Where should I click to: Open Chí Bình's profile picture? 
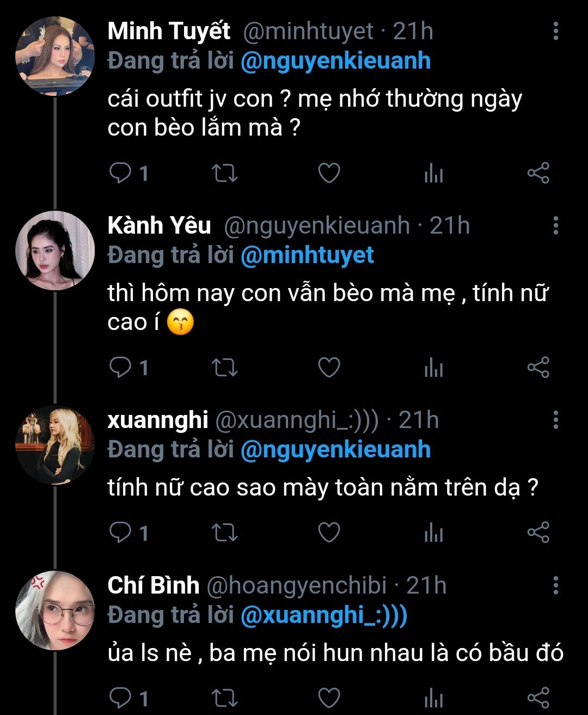[x=55, y=610]
